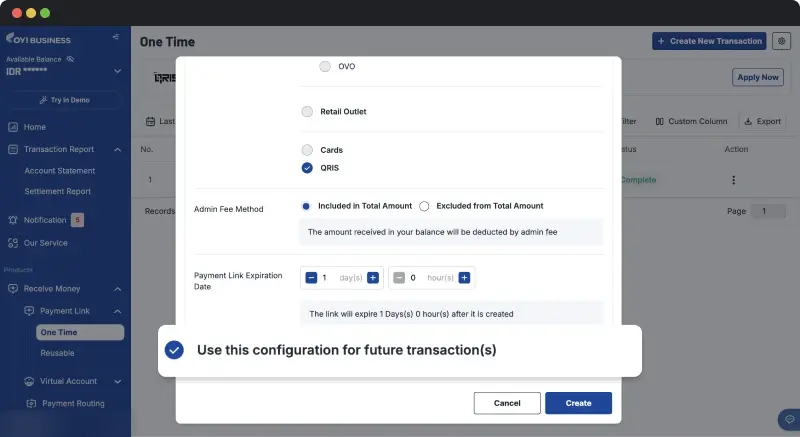The image size is (800, 437).
Task: Select Reusable payment link item
Action: tap(57, 353)
